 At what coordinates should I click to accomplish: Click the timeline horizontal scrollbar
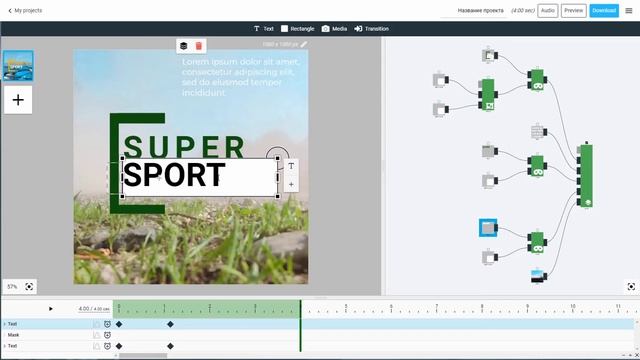click(x=143, y=356)
